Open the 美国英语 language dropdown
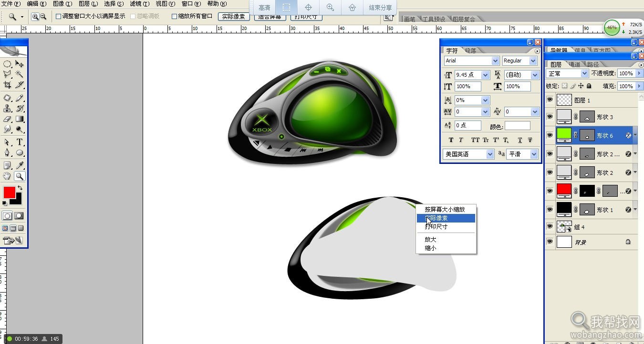This screenshot has height=344, width=644. pos(490,154)
